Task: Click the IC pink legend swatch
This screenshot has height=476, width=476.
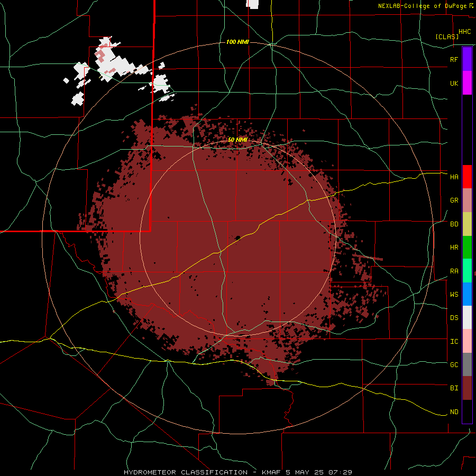Action: [467, 341]
